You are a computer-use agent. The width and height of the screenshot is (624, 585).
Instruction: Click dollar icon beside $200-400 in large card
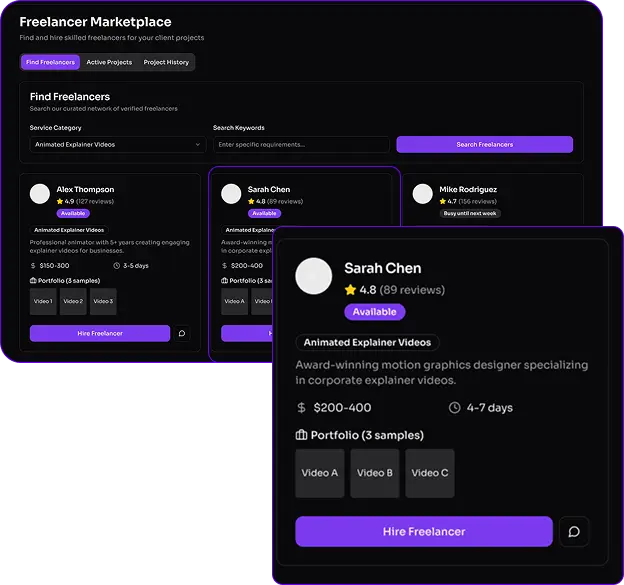(x=302, y=408)
